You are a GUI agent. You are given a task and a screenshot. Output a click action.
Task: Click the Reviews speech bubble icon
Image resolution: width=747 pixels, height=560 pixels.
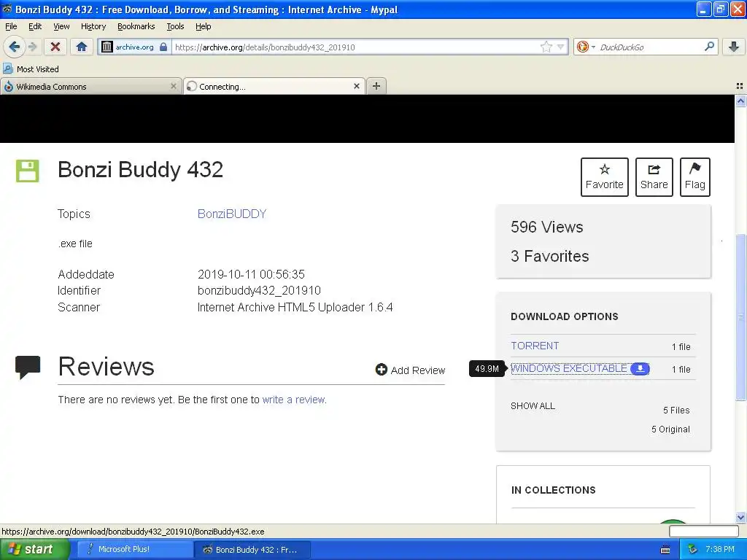pos(28,367)
